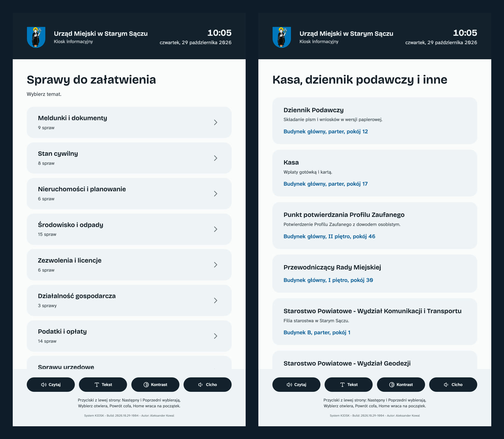Open the chevron for Meldunki i dokumenty
Viewport: 504px width, 439px height.
click(x=215, y=122)
